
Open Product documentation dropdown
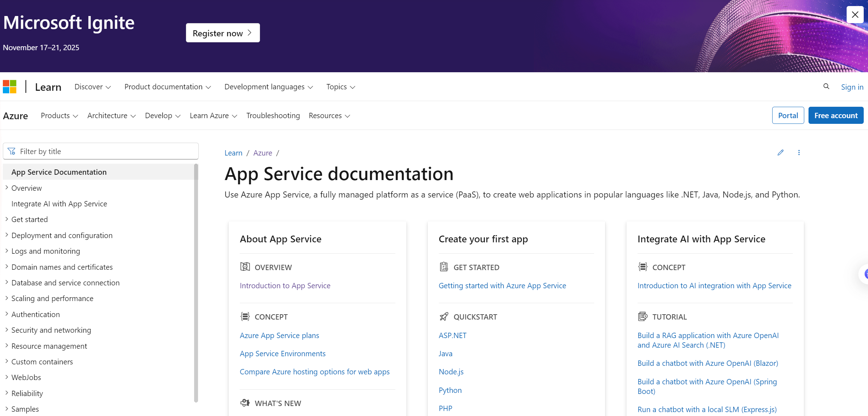click(x=168, y=87)
